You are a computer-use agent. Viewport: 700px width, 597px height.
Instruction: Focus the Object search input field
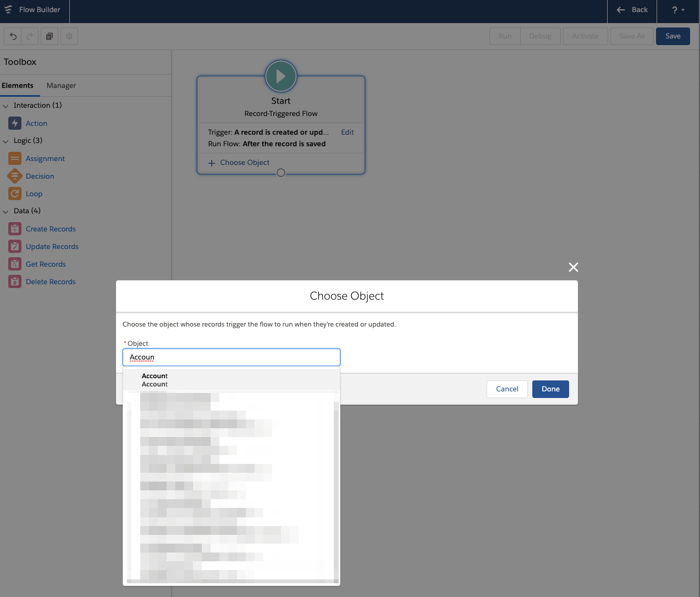coord(232,357)
